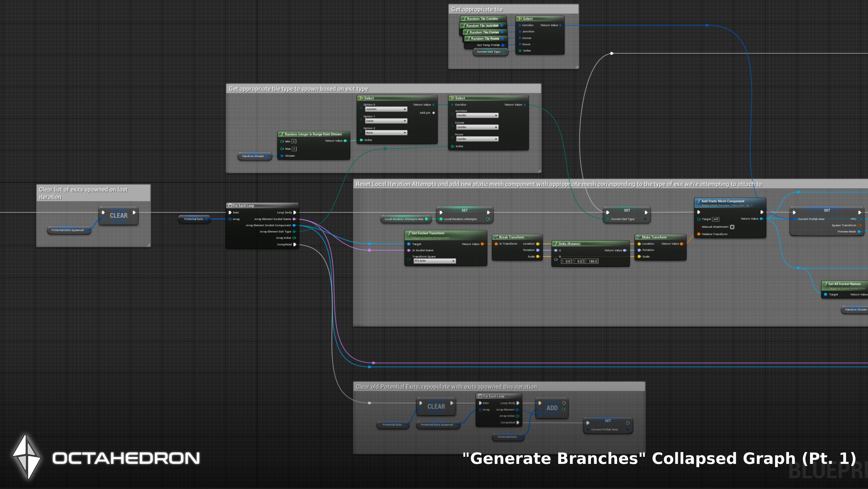
Task: Select Potential Exits Spawned getter beside first CLEAR node
Action: 69,230
